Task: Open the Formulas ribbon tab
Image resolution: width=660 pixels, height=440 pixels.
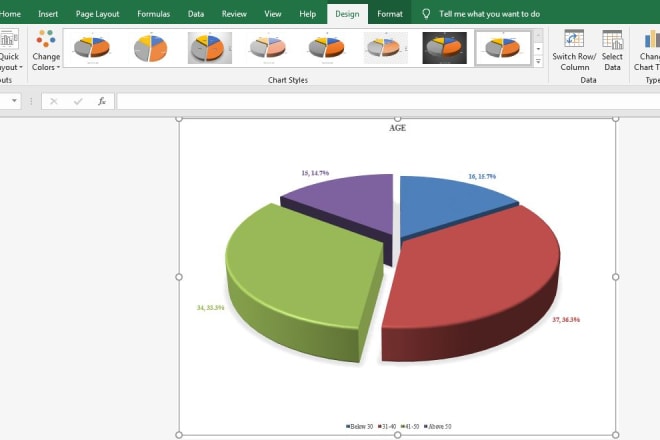Action: (153, 14)
